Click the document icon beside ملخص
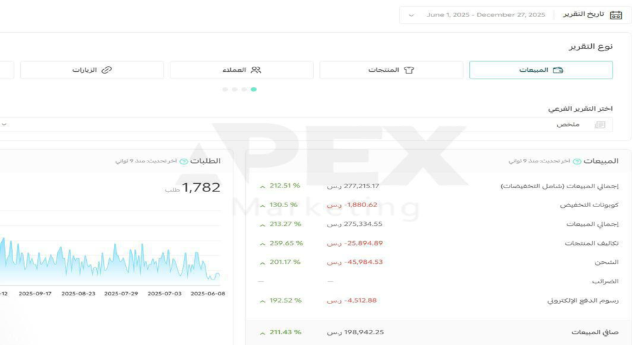This screenshot has height=345, width=644. tap(599, 125)
